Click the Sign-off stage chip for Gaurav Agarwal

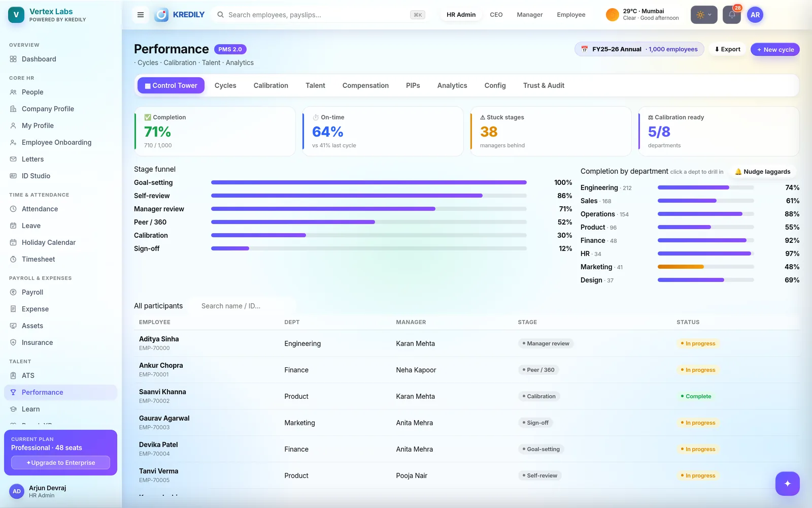point(535,423)
